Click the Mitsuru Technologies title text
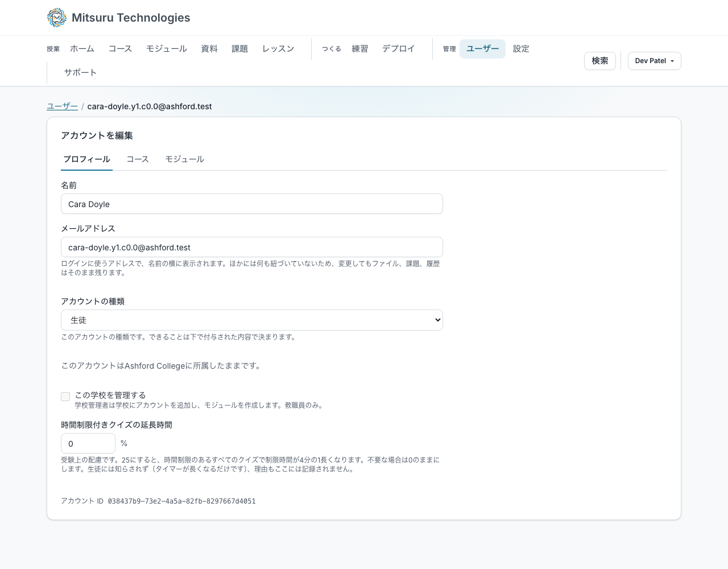The height and width of the screenshot is (569, 728). coord(131,18)
